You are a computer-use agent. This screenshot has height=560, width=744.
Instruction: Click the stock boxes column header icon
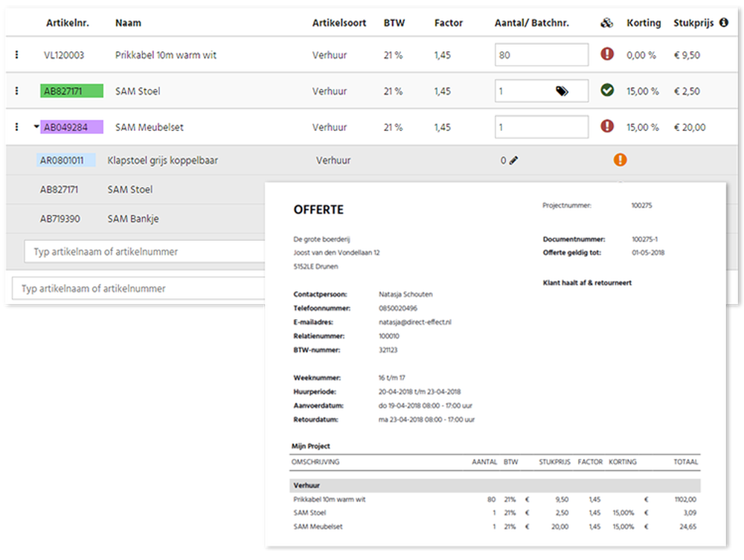[606, 23]
